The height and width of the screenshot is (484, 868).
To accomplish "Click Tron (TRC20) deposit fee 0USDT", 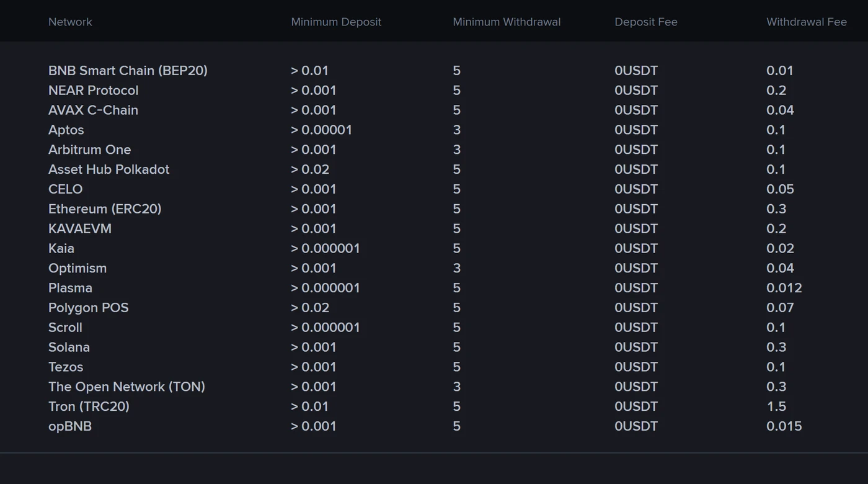I will pyautogui.click(x=636, y=406).
